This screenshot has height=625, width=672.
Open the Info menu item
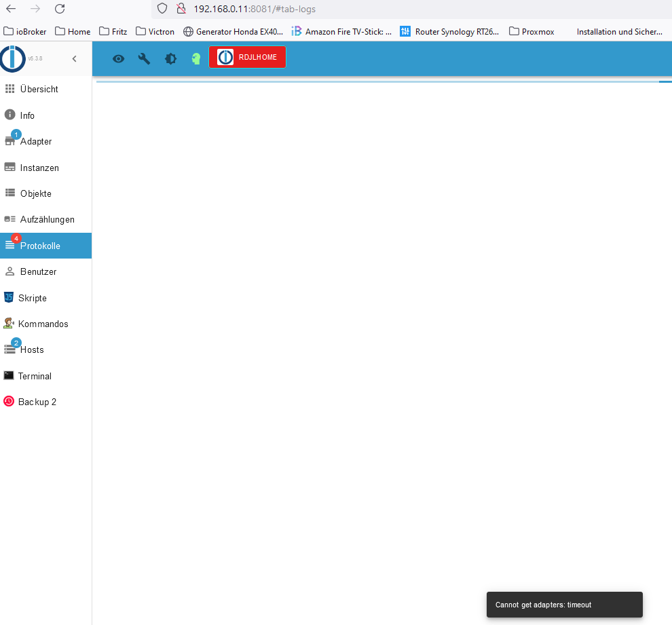point(46,115)
